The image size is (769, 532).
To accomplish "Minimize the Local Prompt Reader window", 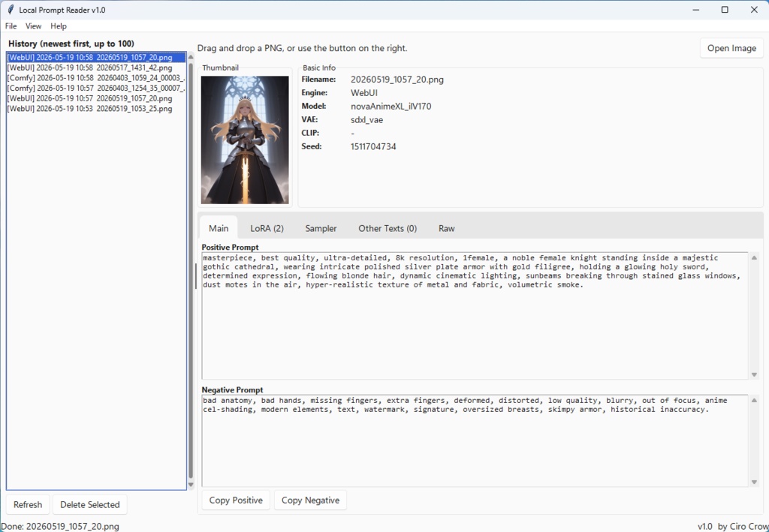I will coord(696,10).
